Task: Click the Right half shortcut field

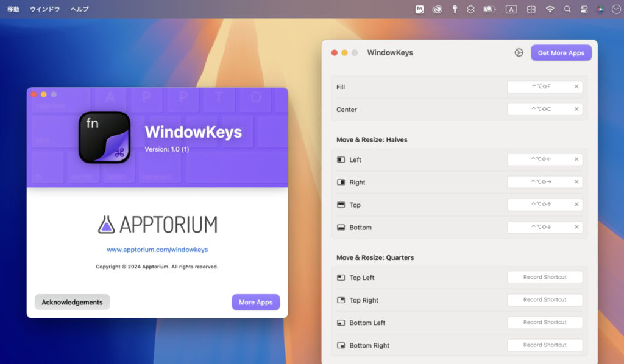Action: pos(539,182)
